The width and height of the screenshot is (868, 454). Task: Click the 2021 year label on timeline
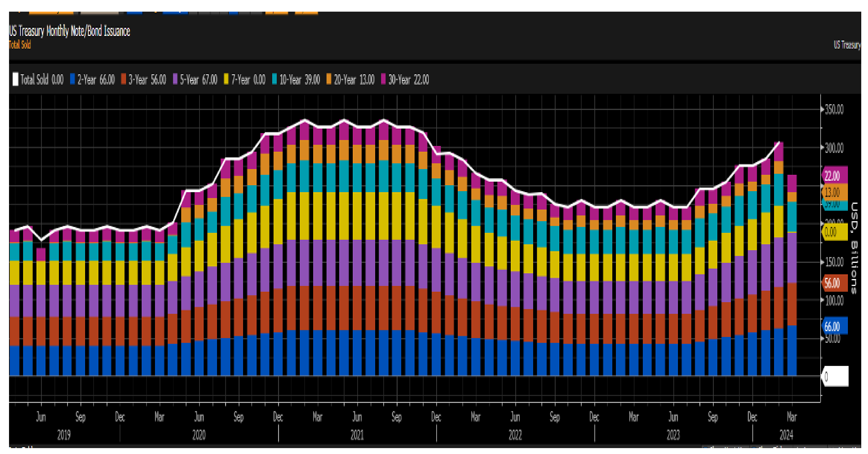357,435
